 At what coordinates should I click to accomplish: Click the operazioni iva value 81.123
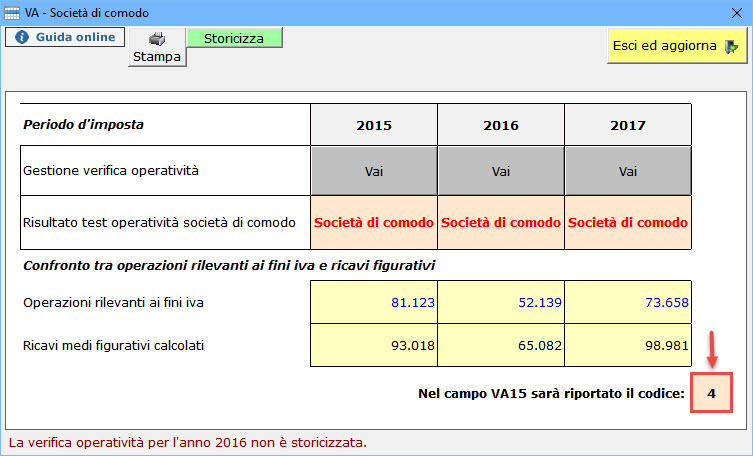[x=374, y=302]
